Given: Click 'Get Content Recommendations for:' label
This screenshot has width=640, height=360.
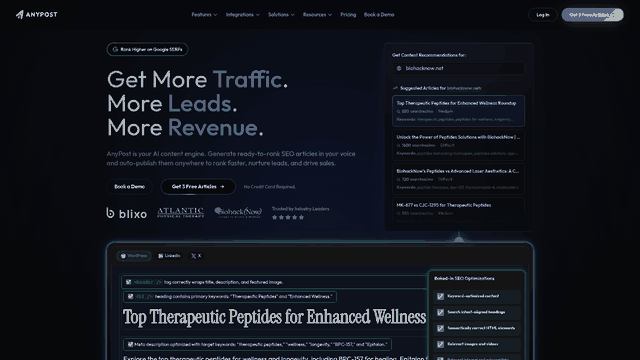Looking at the screenshot, I should click(429, 55).
